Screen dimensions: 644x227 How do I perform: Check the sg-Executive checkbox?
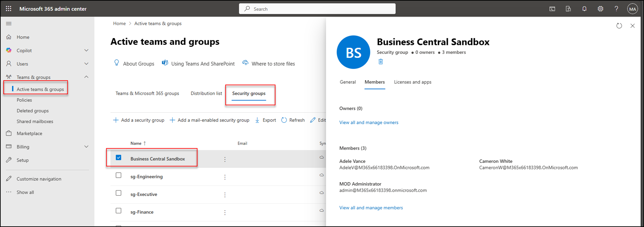118,193
